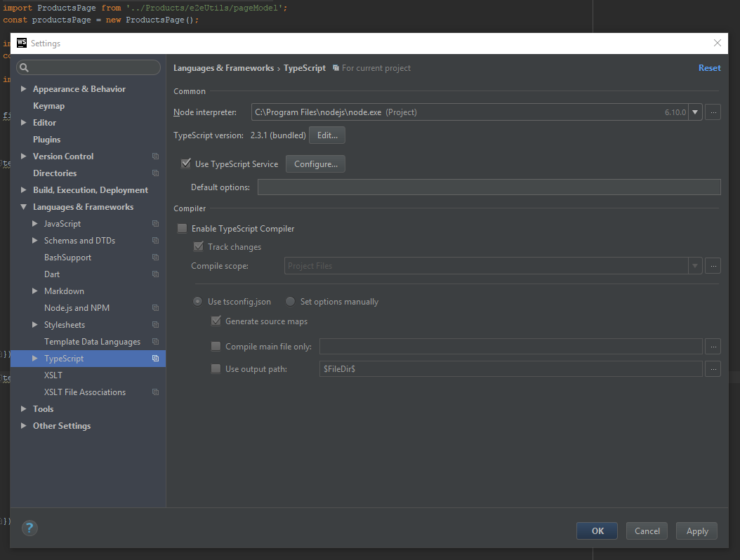Select Set options manually radio button

point(290,302)
